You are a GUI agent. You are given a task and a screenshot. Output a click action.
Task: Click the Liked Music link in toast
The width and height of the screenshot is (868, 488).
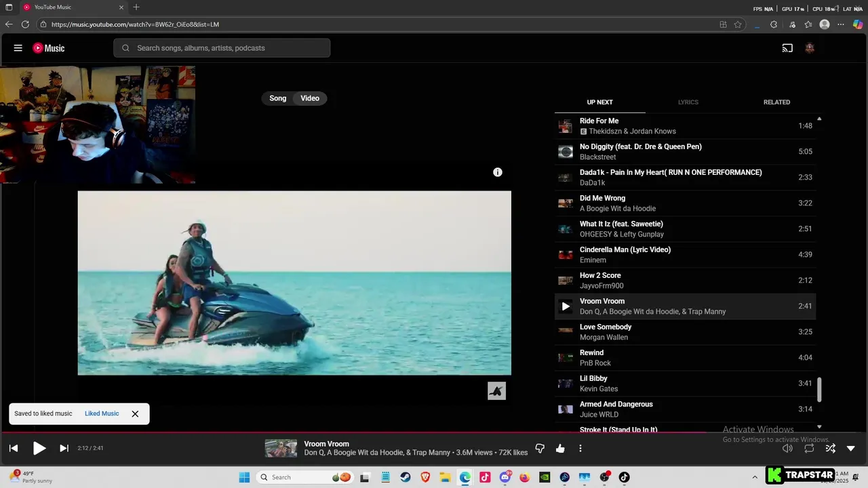(102, 413)
